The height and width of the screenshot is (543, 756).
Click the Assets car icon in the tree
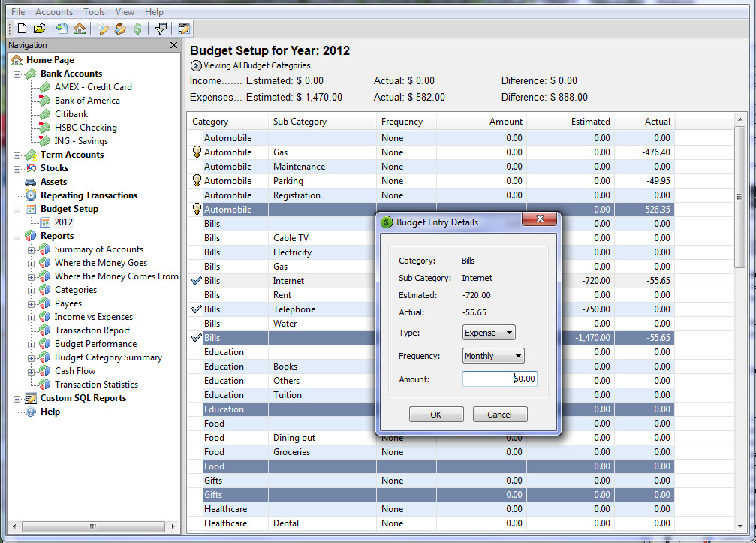click(x=31, y=182)
